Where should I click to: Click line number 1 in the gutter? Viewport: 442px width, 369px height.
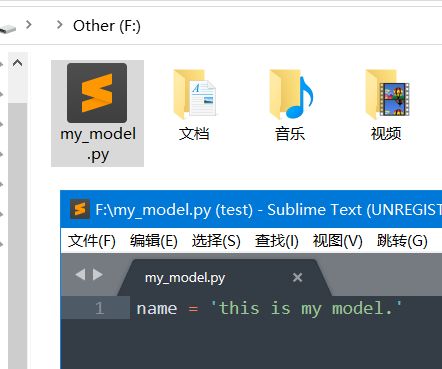coord(99,308)
